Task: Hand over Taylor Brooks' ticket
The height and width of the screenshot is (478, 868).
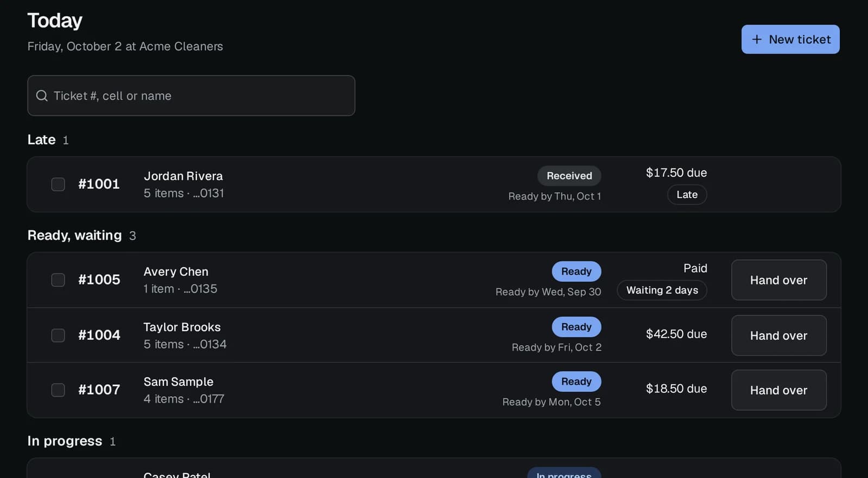Action: 778,335
